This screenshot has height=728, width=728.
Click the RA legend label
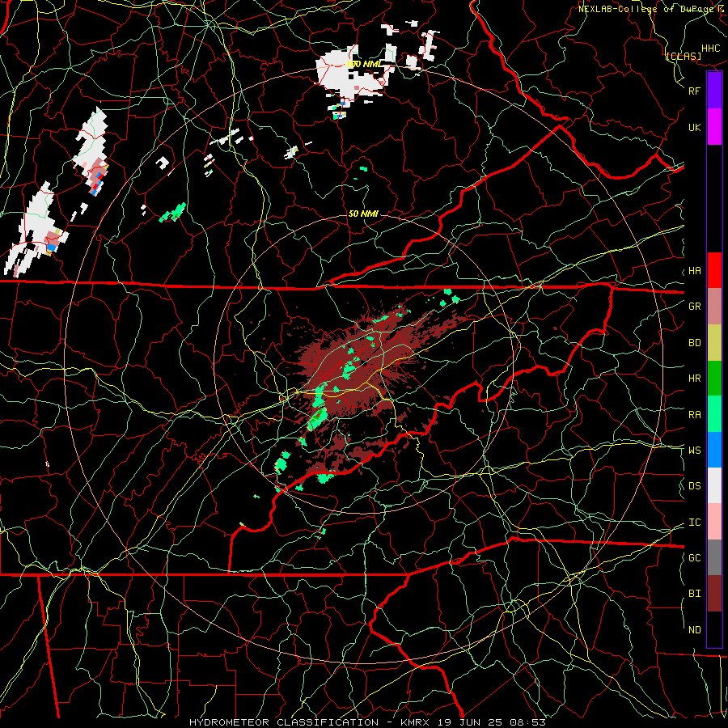coord(694,415)
